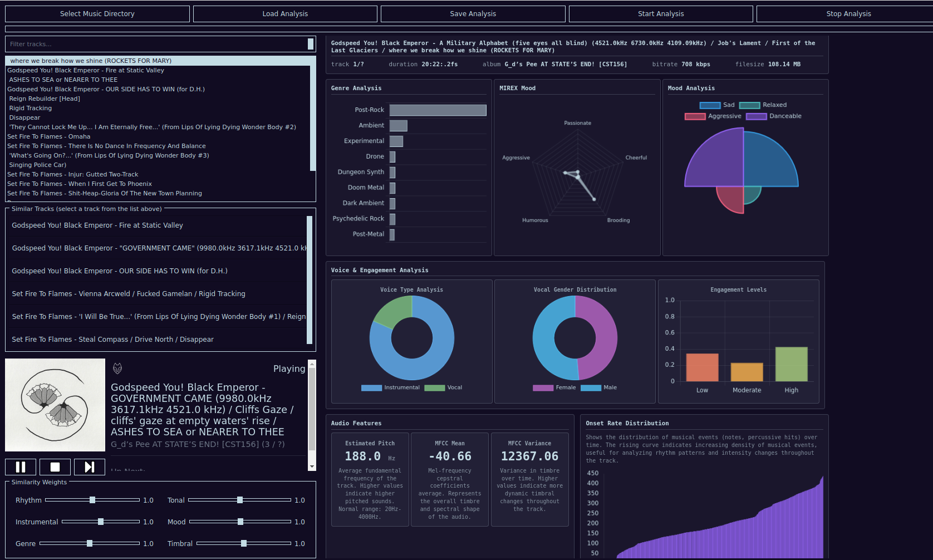Select 'OUR SIDE HAS TO WIN' in track list

point(158,89)
